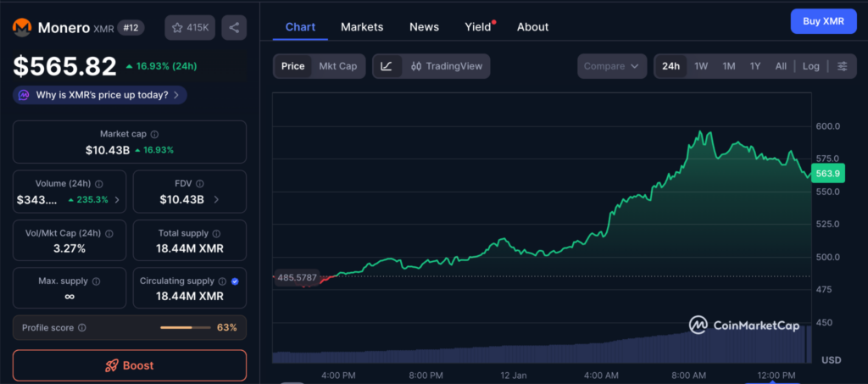Open the Compare dropdown
868x384 pixels.
[x=611, y=66]
